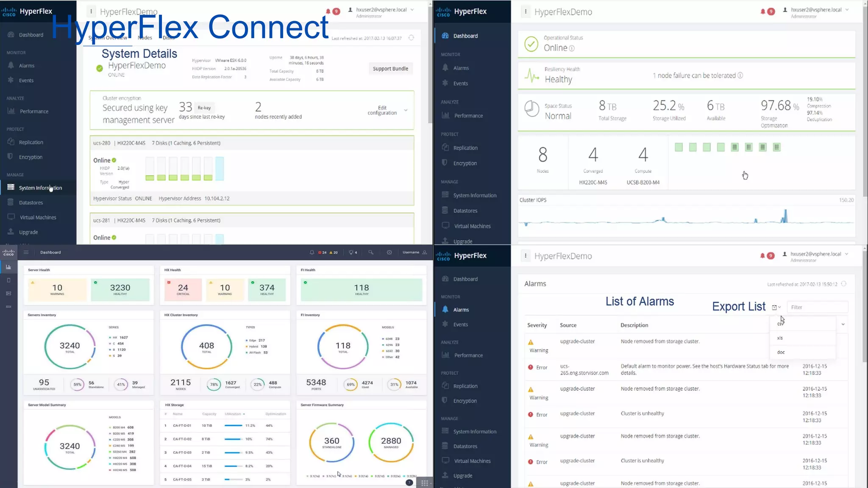Open Virtual Machines in System Details panel sidebar
Image resolution: width=868 pixels, height=488 pixels.
(37, 217)
